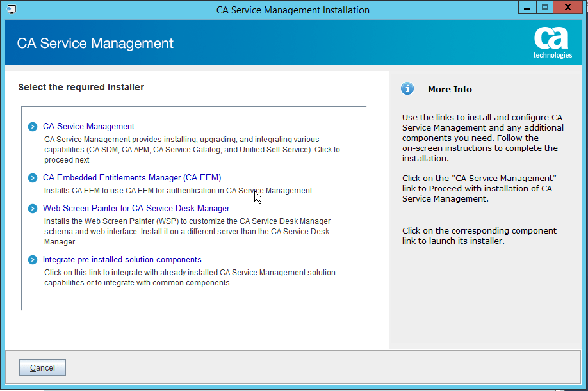Click the Cancel button
Screen dimensions: 588x391
42,367
